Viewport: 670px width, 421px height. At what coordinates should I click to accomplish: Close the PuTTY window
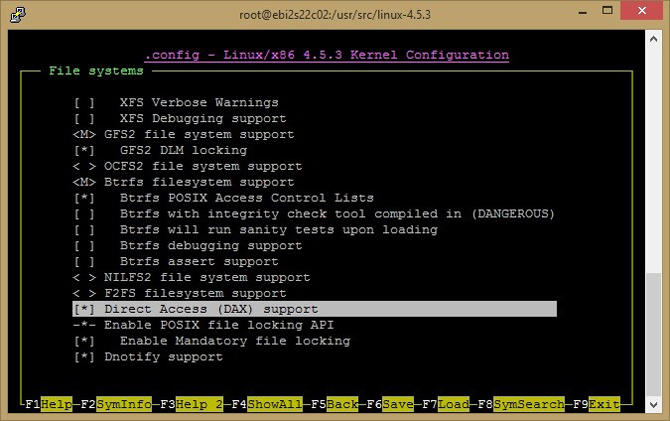[x=642, y=11]
